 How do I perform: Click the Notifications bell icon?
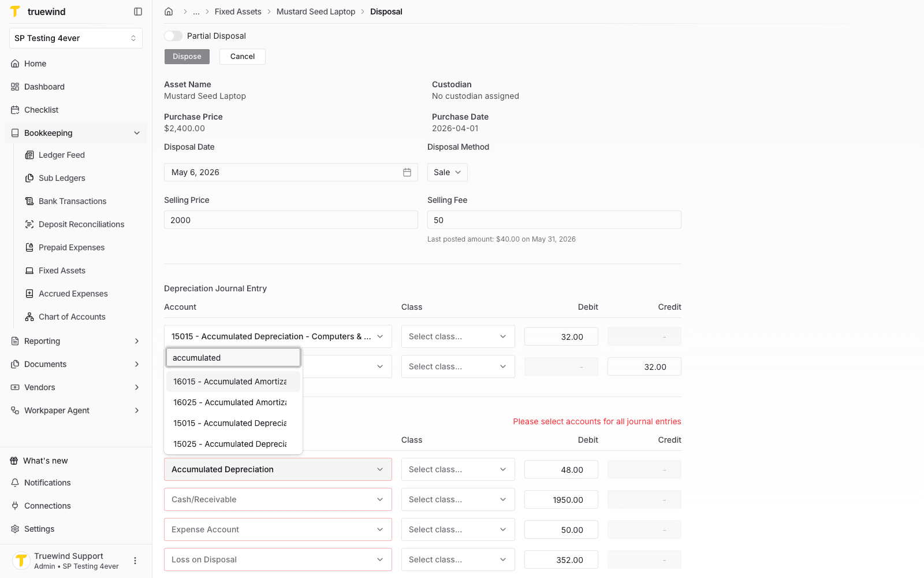click(15, 483)
